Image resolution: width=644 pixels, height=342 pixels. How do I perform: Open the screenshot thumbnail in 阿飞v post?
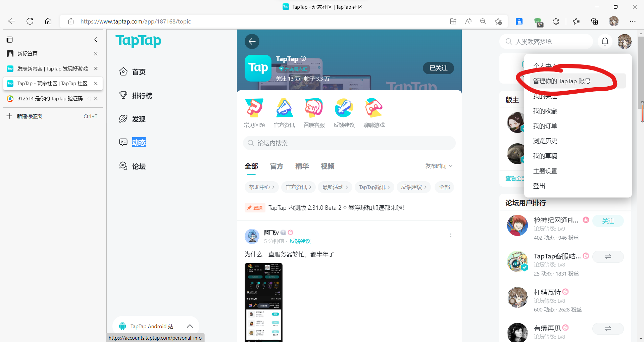263,302
